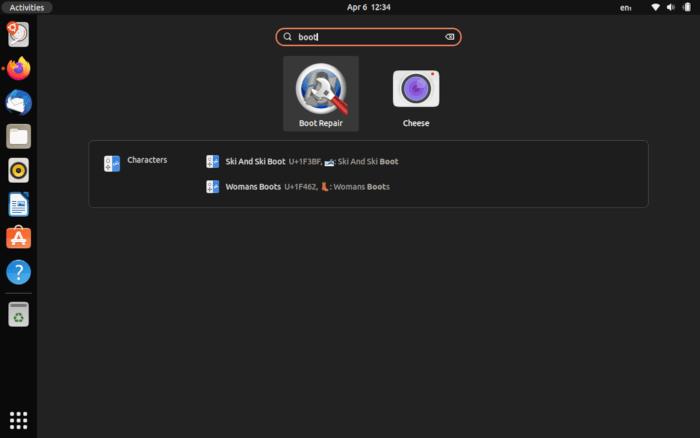Launch Rhythmbox from the dock
Image resolution: width=700 pixels, height=438 pixels.
coord(18,170)
